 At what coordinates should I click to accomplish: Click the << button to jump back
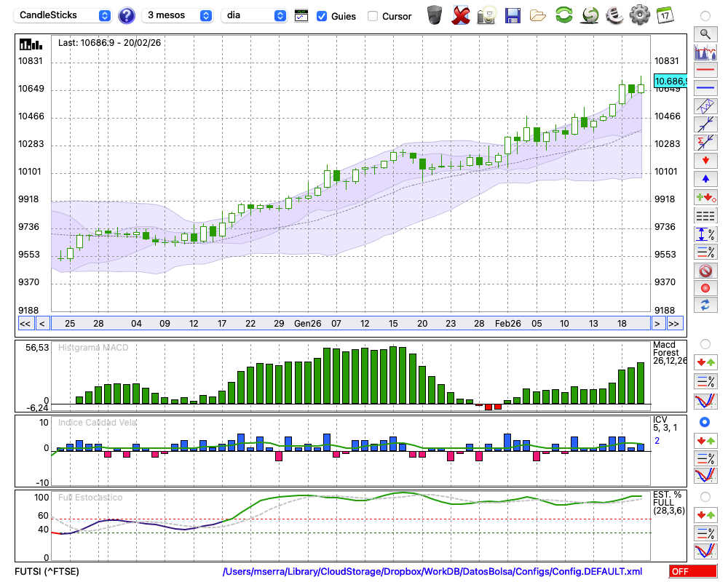pyautogui.click(x=25, y=324)
